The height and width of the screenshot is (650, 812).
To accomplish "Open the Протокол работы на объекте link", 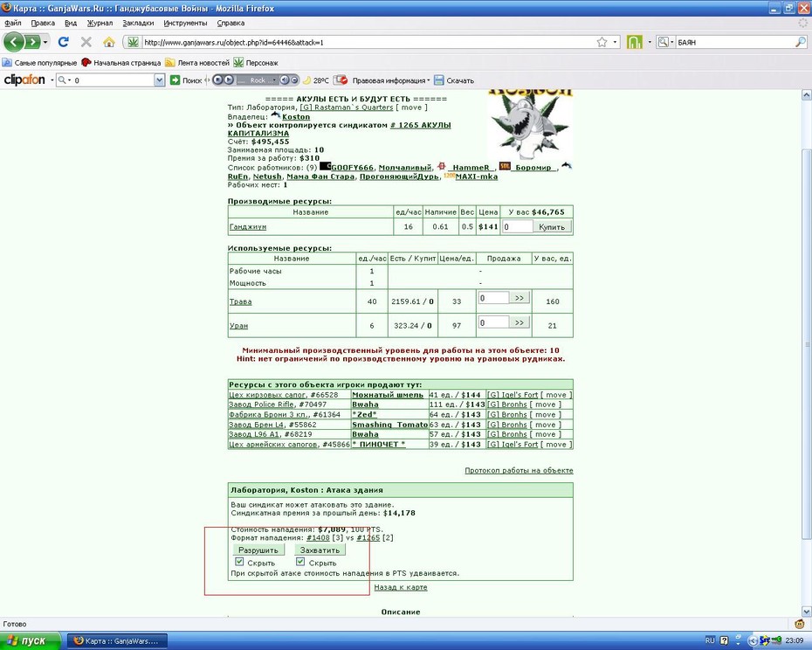I will pos(519,470).
